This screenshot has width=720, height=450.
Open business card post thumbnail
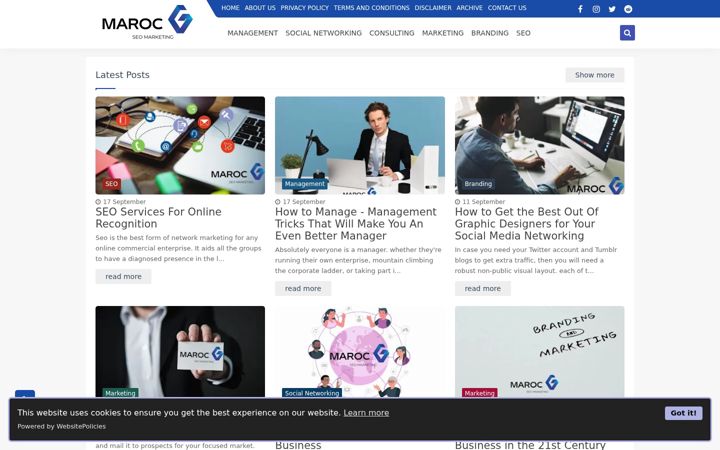pyautogui.click(x=180, y=352)
